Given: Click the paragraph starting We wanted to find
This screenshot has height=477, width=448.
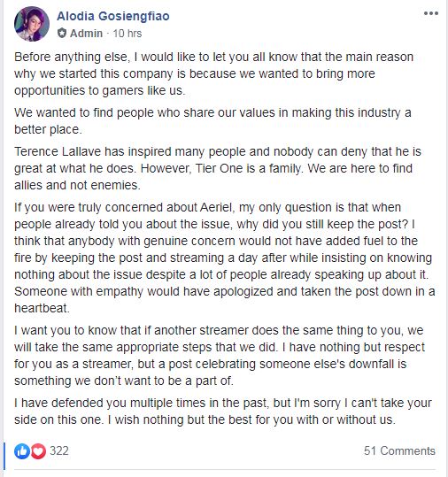Looking at the screenshot, I should 212,121.
